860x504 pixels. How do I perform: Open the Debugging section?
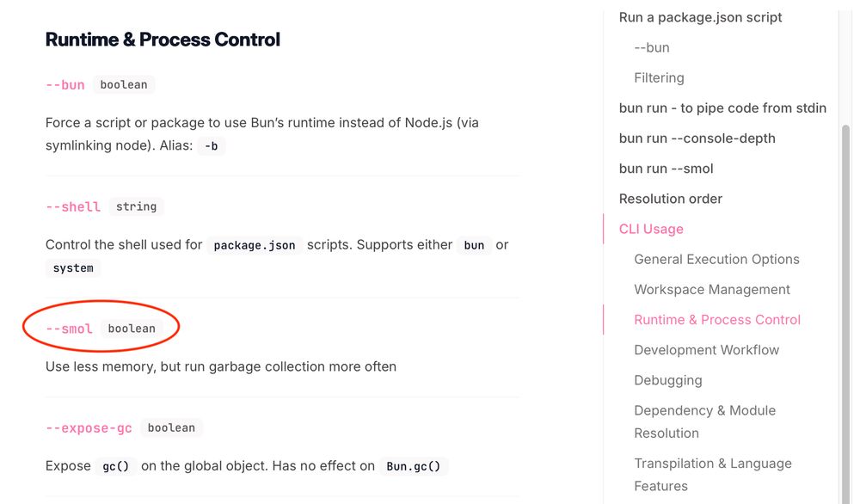pos(668,380)
